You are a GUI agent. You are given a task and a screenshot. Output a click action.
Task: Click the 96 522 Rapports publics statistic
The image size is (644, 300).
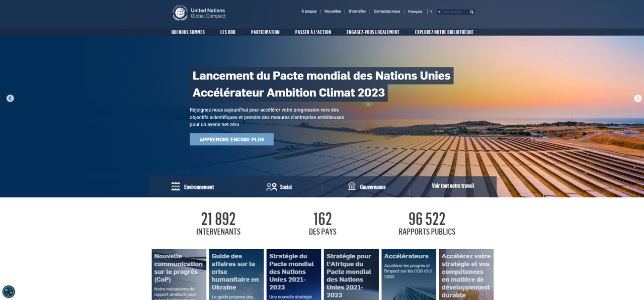[427, 224]
